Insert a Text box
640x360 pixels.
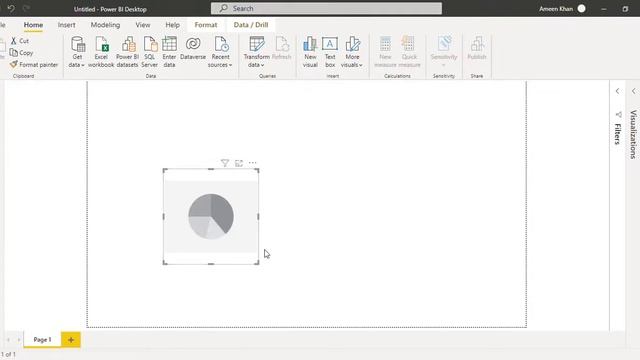330,52
